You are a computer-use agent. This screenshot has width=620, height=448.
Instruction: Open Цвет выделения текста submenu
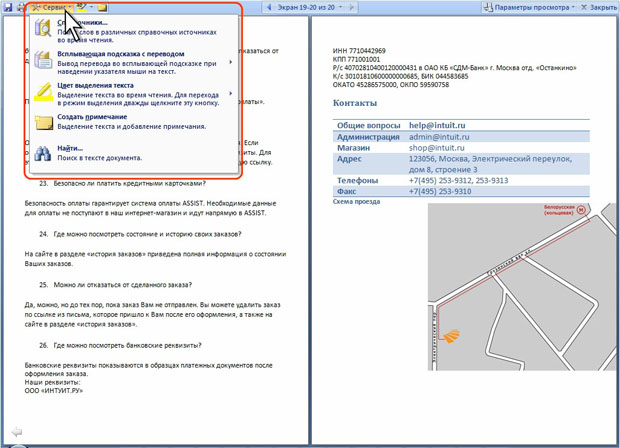click(x=132, y=94)
